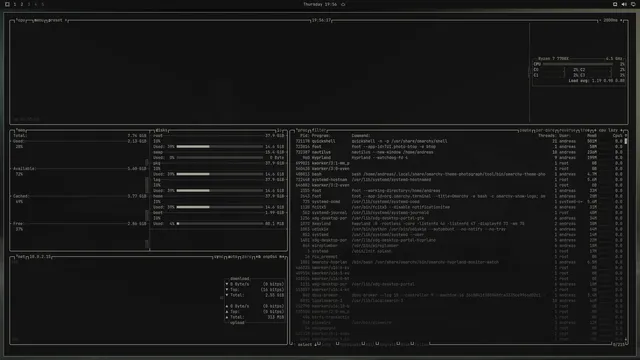Click the net box title label
The width and height of the screenshot is (640, 360).
tap(20, 257)
